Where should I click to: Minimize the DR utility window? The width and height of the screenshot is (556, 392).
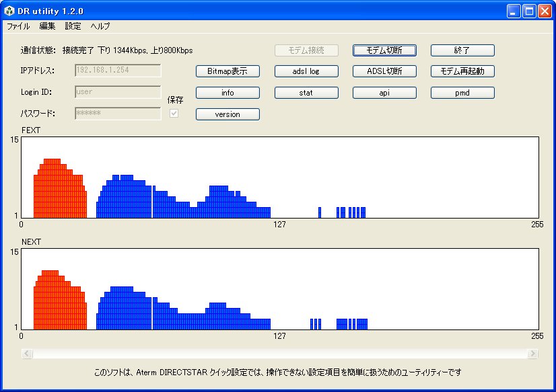[x=513, y=11]
